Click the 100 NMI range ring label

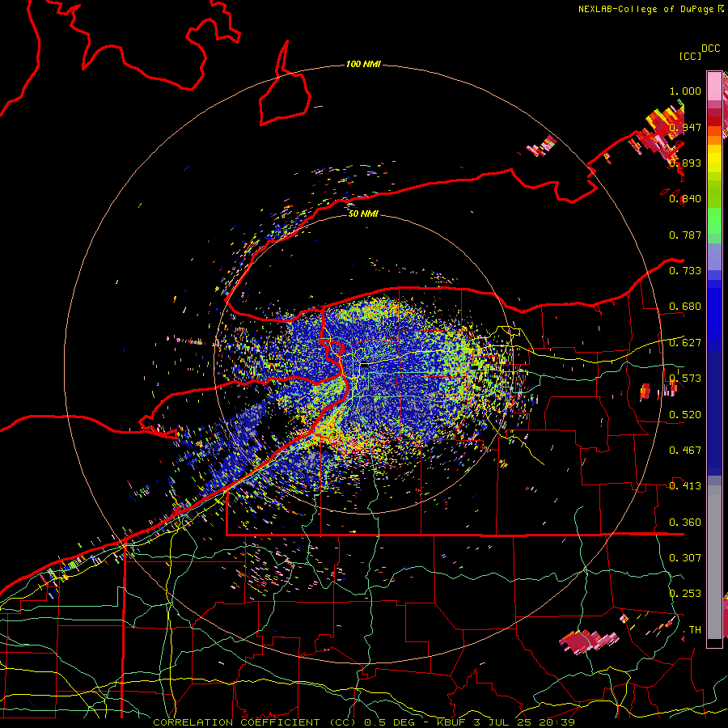[363, 64]
